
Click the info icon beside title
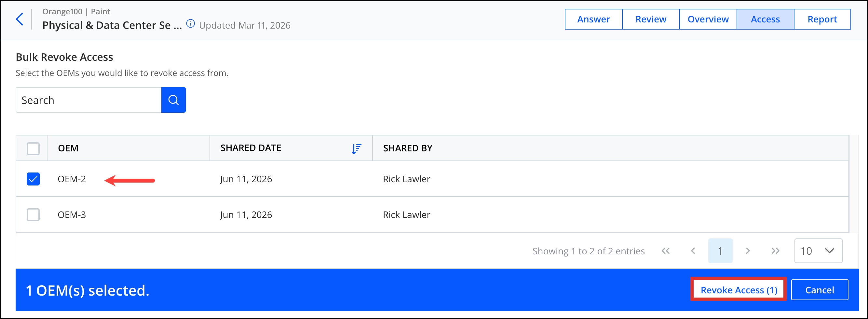click(x=190, y=24)
